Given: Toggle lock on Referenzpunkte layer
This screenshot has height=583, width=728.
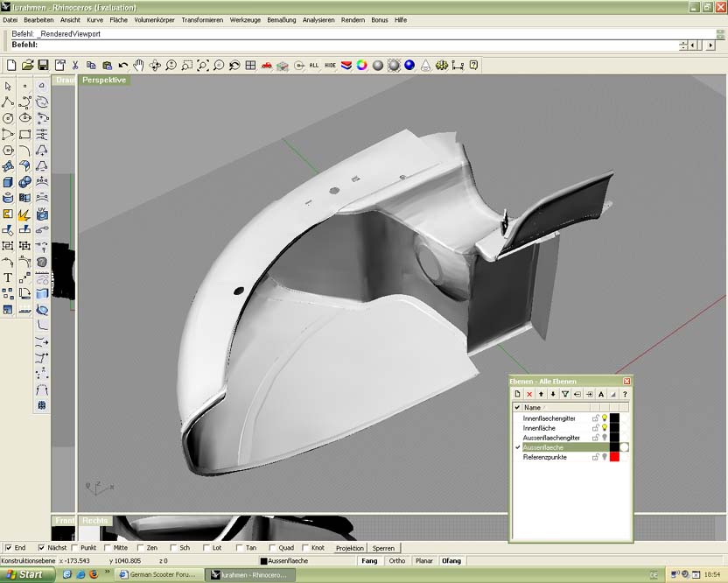Looking at the screenshot, I should (595, 457).
